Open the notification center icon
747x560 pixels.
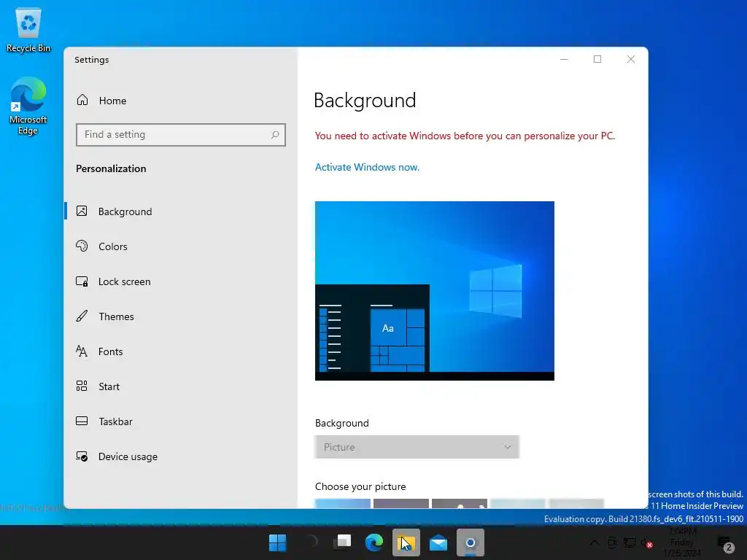[x=726, y=543]
